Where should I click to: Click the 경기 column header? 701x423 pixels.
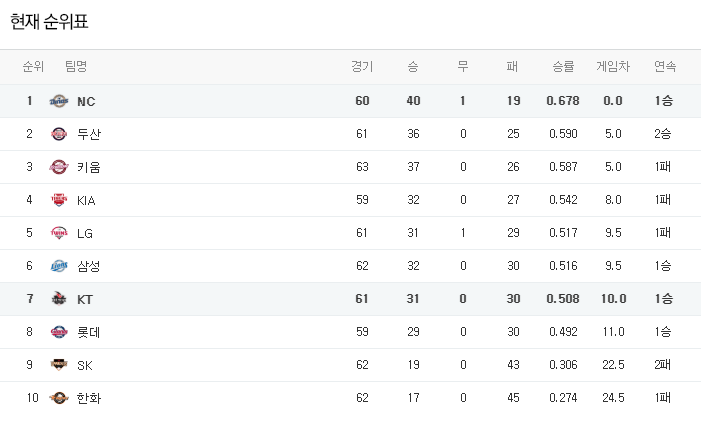[362, 67]
